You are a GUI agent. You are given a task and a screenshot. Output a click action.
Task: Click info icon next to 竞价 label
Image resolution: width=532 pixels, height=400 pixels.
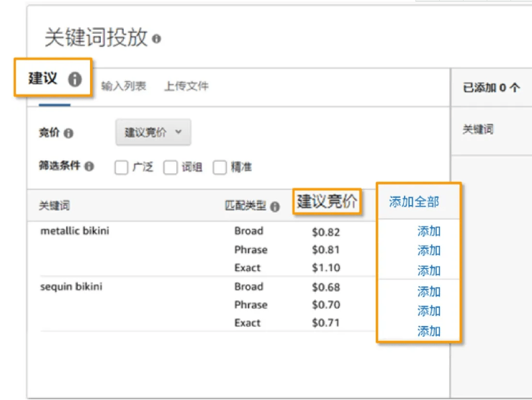click(68, 133)
